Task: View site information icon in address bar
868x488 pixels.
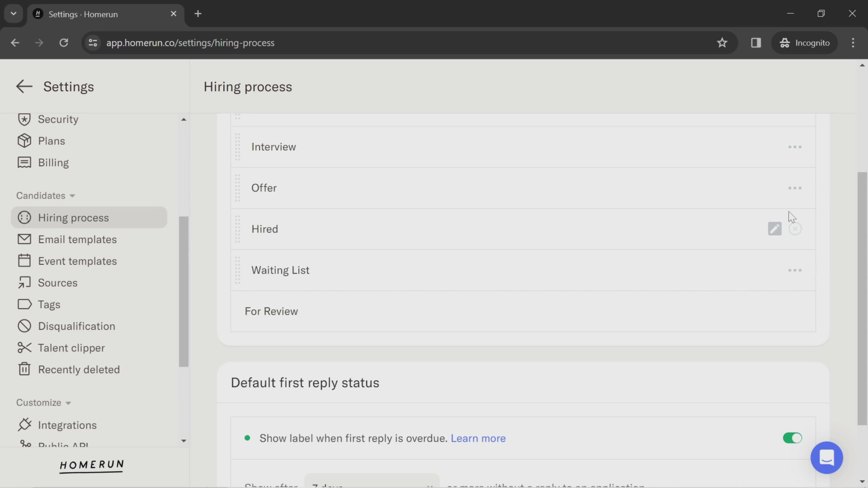Action: coord(93,43)
